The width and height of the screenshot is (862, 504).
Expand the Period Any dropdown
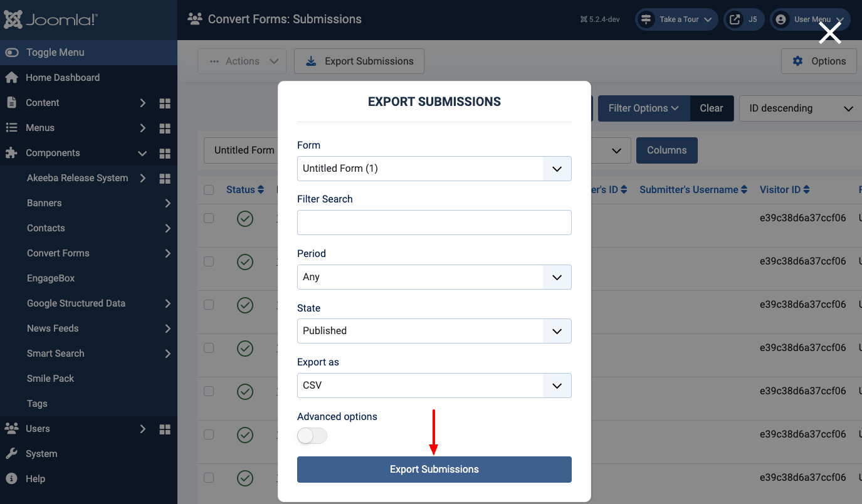point(434,277)
